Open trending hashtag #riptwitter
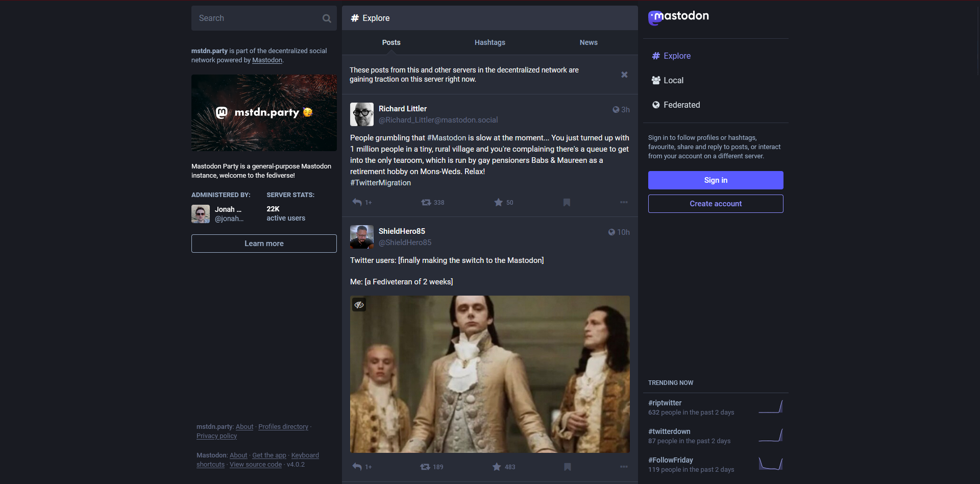This screenshot has width=980, height=484. point(665,403)
